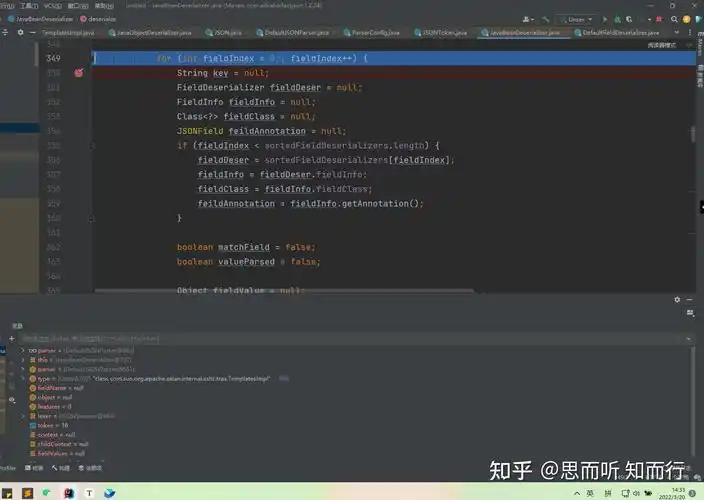Screen dimensions: 704x500
Task: Select the childContext = null variable row
Action: click(x=59, y=444)
